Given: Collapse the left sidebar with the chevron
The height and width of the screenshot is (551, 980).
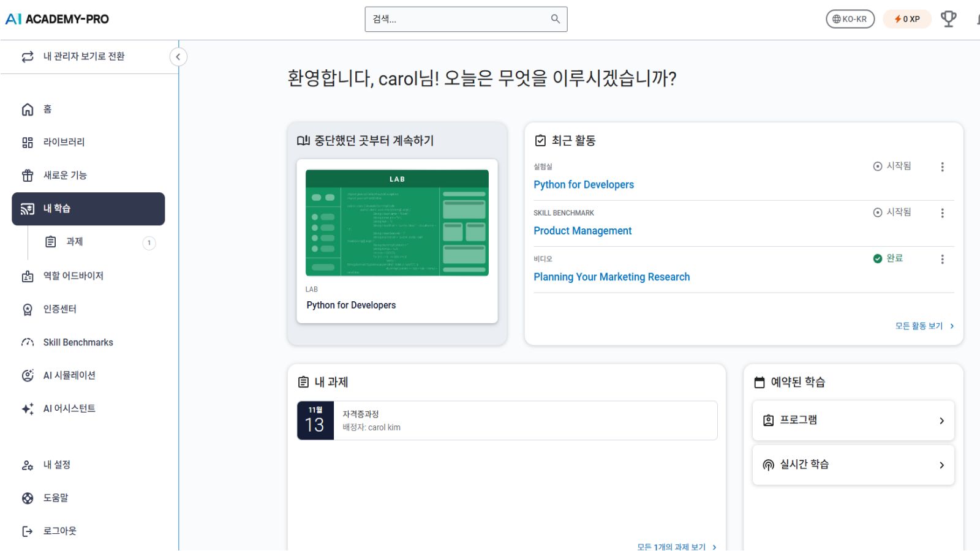Looking at the screenshot, I should tap(178, 56).
